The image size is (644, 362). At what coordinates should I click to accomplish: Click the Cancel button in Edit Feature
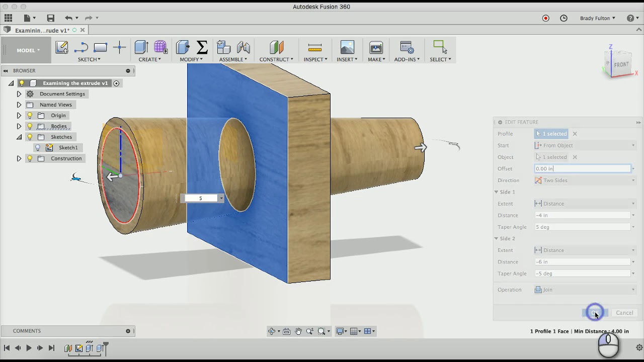click(x=624, y=313)
